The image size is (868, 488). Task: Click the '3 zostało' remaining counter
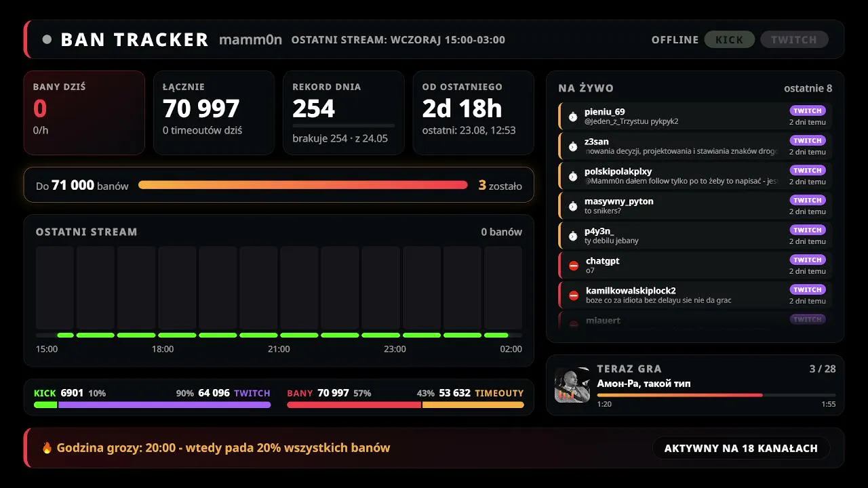(x=500, y=185)
